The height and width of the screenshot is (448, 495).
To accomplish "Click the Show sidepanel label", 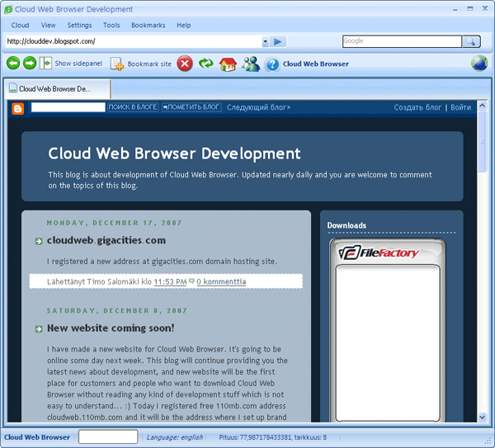I will point(78,64).
